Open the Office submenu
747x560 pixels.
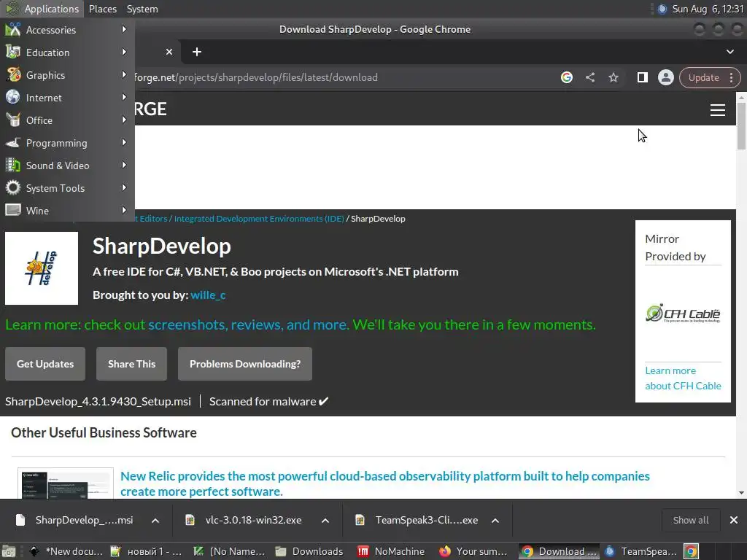(67, 120)
